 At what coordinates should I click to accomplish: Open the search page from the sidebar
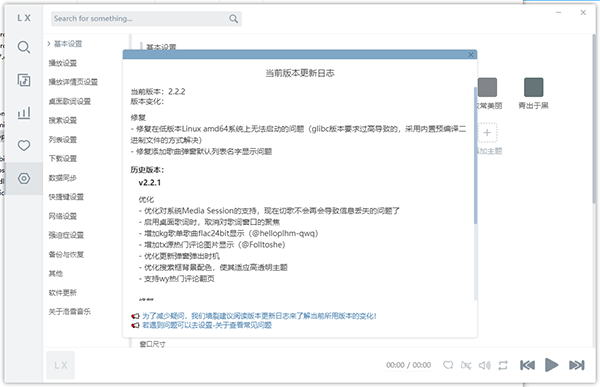pos(24,47)
